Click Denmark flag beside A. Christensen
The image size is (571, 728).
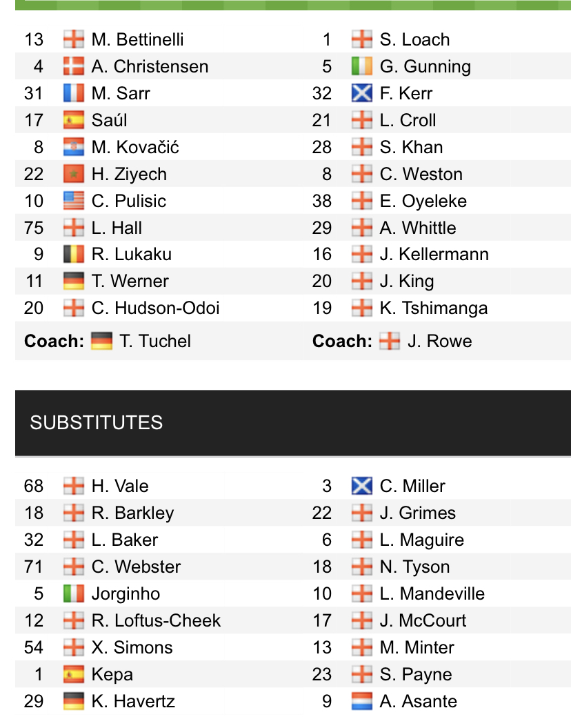74,66
